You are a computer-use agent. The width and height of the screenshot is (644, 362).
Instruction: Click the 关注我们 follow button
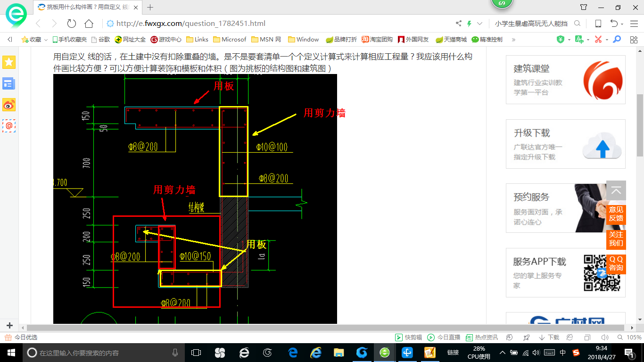[x=616, y=239]
